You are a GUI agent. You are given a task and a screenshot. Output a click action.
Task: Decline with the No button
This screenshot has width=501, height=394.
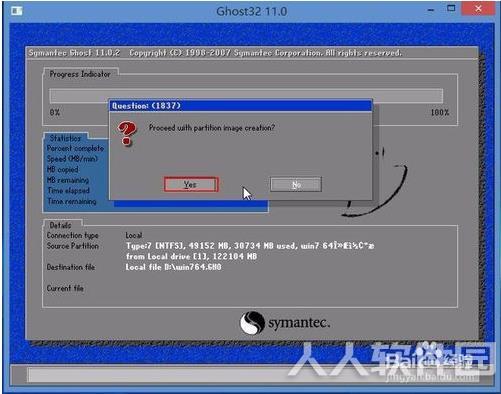(296, 184)
